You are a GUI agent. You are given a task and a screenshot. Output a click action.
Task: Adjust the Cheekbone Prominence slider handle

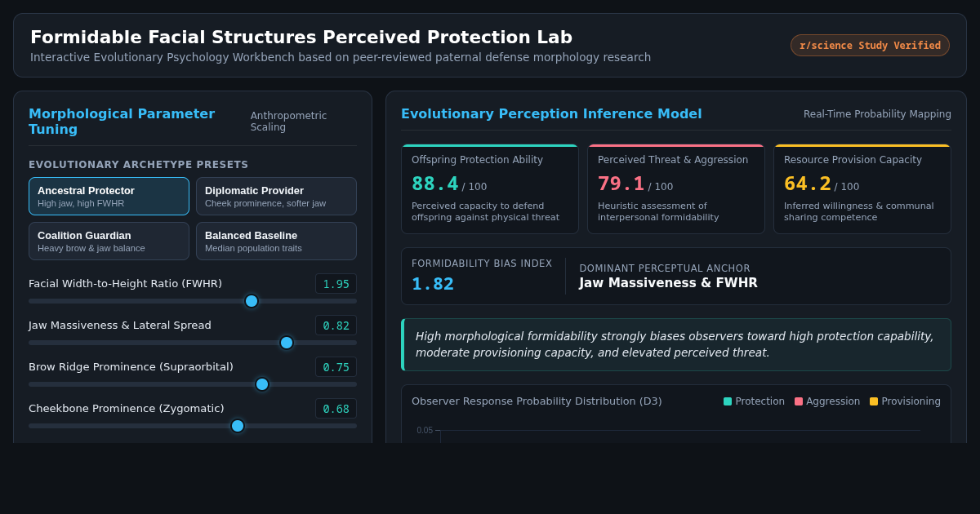238,426
